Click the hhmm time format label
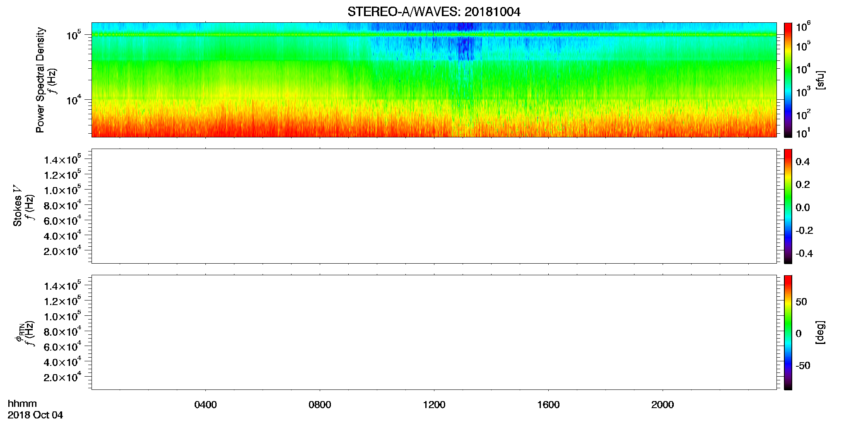 click(x=22, y=404)
